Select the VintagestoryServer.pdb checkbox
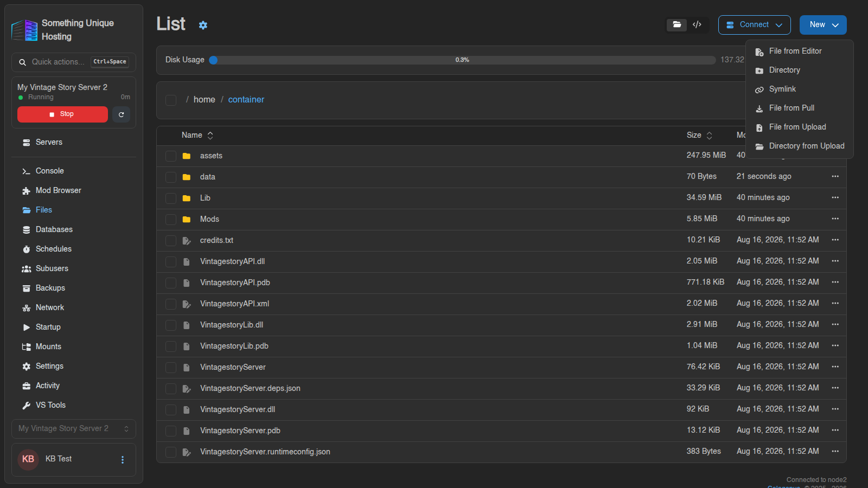The height and width of the screenshot is (488, 868). (171, 431)
